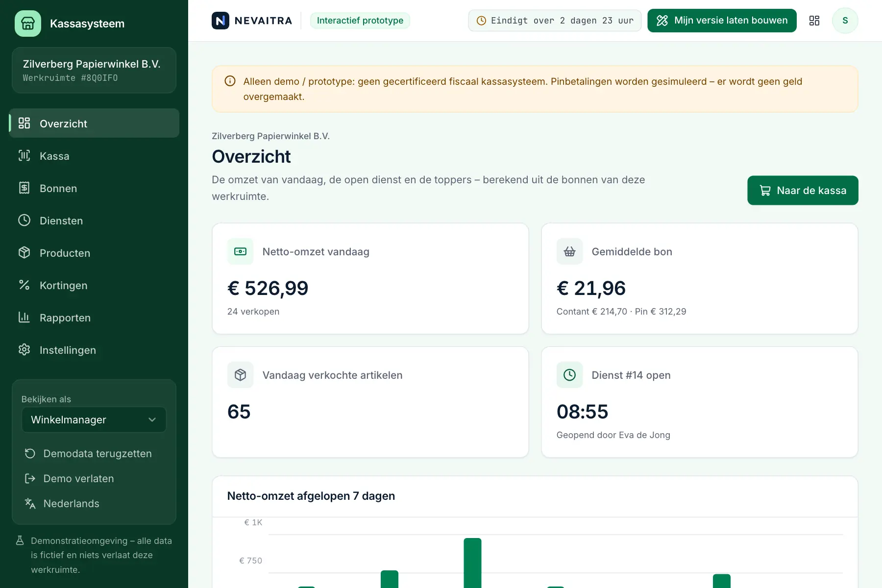
Task: Expand the Winkelmanager role dropdown
Action: (x=94, y=420)
